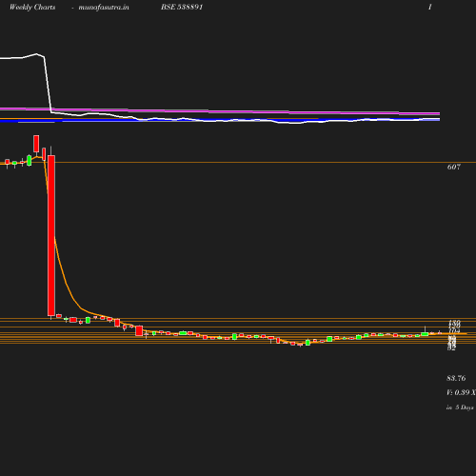Select the "V: 0.39 X" volume text

pos(461,392)
